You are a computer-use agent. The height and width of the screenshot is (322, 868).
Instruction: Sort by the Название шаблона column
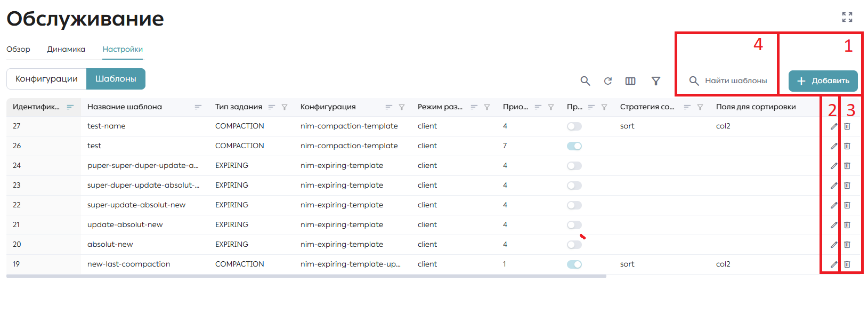pyautogui.click(x=198, y=107)
